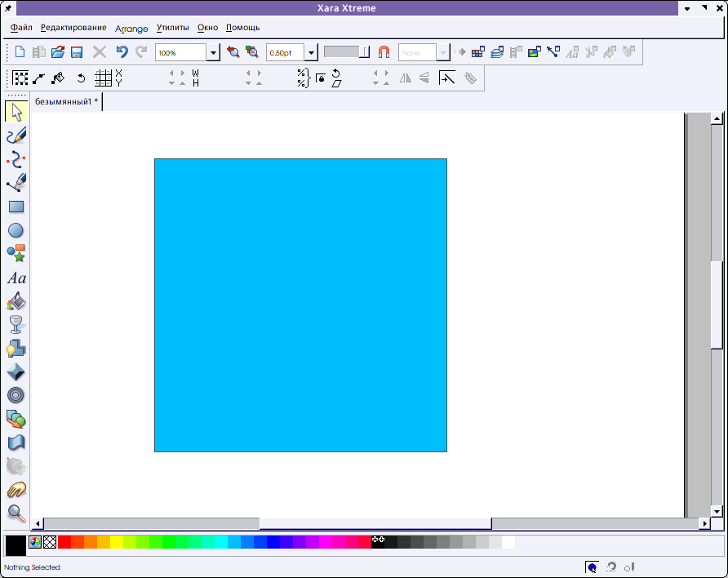Click the Save document floppy icon
This screenshot has width=728, height=578.
coord(77,52)
